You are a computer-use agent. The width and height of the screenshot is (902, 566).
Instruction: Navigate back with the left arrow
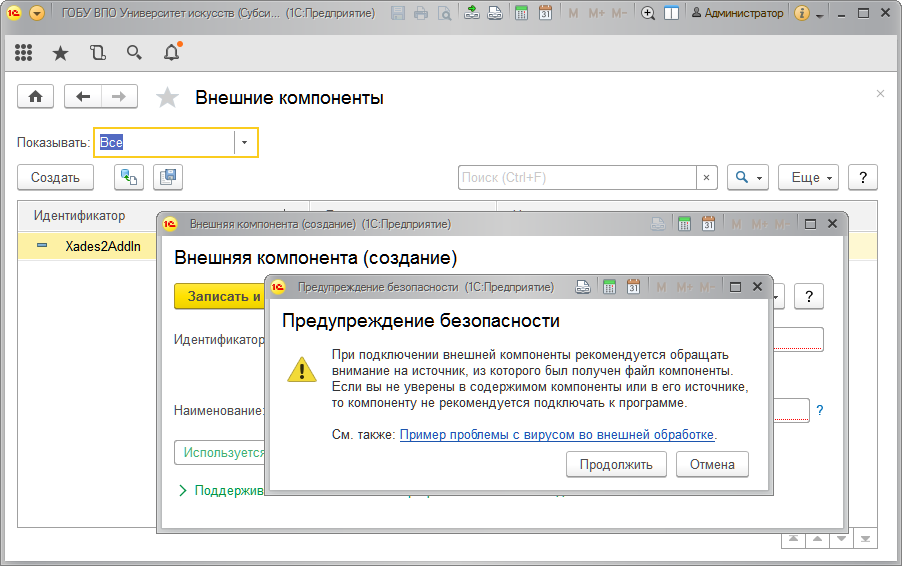(x=83, y=97)
